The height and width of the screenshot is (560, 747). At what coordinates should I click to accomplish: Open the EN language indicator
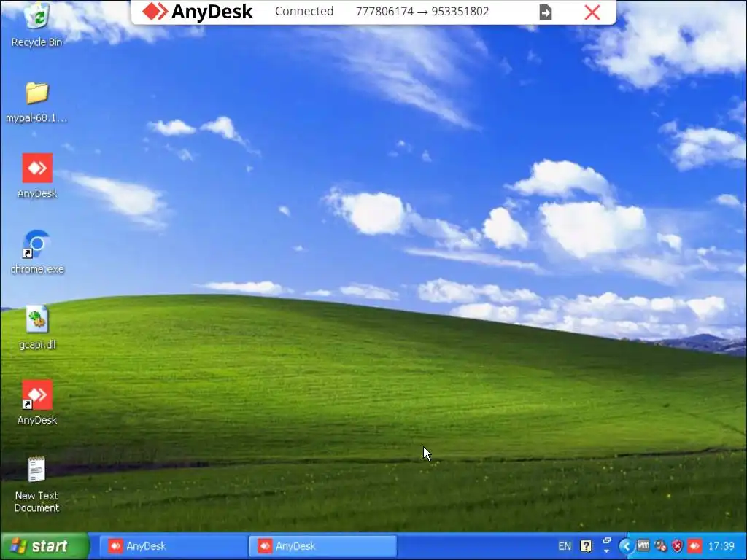pos(565,546)
